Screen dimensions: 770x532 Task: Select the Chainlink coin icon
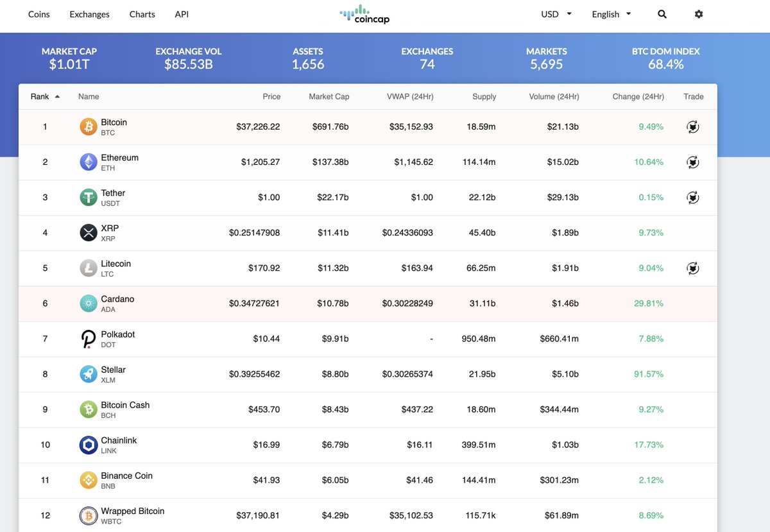point(88,445)
